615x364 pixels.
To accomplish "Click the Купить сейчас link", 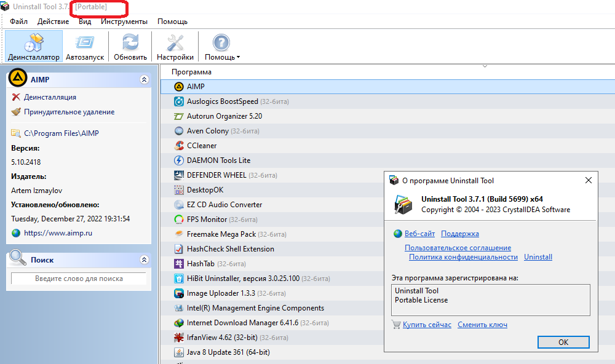I will 427,325.
